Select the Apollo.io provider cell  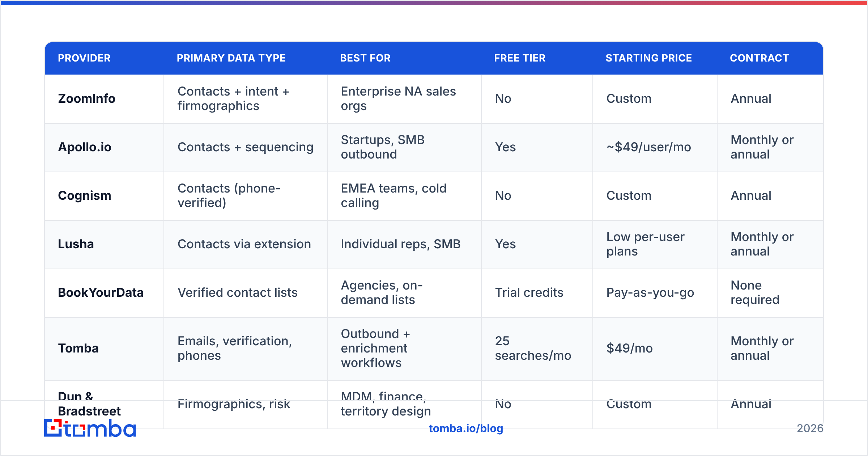(104, 147)
